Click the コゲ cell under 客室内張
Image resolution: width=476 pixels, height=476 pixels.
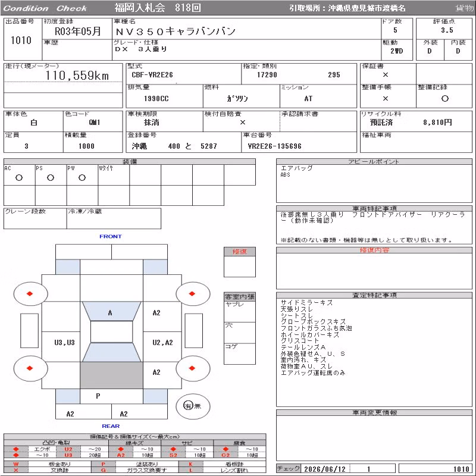tap(240, 353)
